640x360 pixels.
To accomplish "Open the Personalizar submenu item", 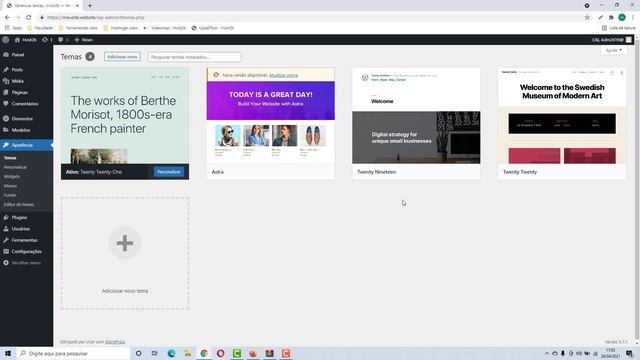I will 15,167.
